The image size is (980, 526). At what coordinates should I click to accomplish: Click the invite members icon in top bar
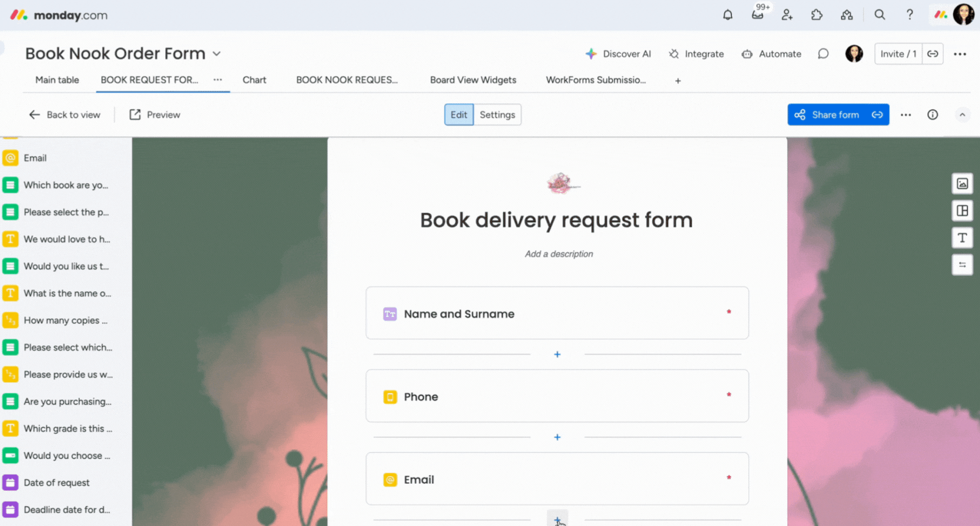[x=787, y=15]
